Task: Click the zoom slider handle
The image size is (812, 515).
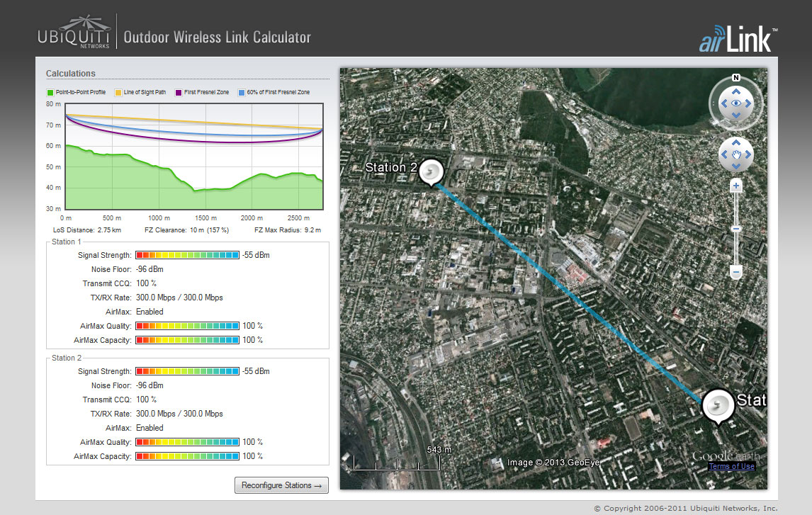Action: (736, 228)
